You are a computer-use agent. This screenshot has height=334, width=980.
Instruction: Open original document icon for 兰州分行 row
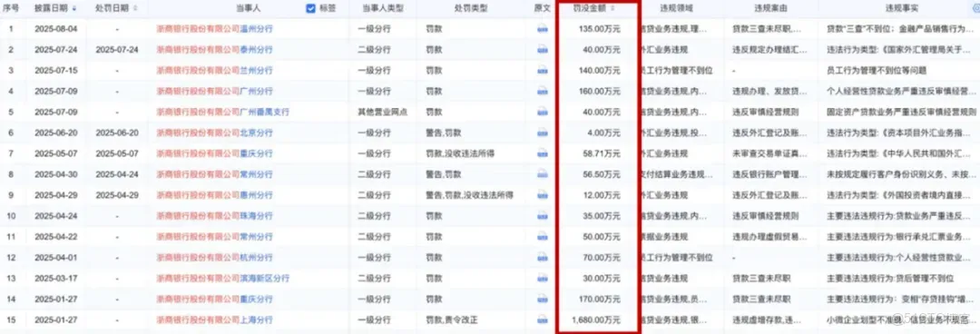[543, 70]
